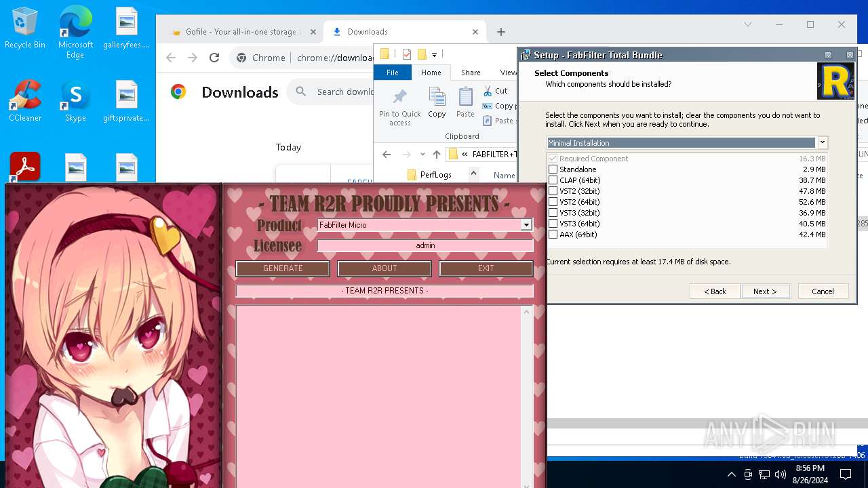
Task: Click Chrome's forward navigation arrow
Action: 193,58
